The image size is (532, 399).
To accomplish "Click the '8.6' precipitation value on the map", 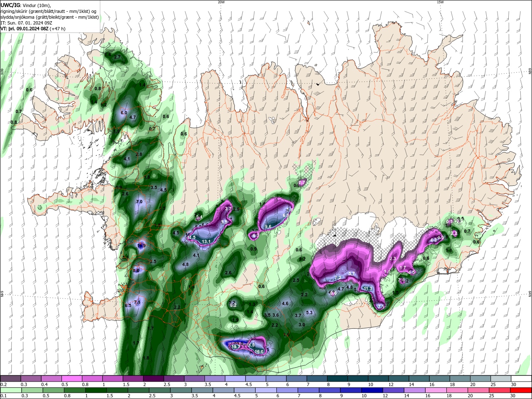I will coord(136,271).
